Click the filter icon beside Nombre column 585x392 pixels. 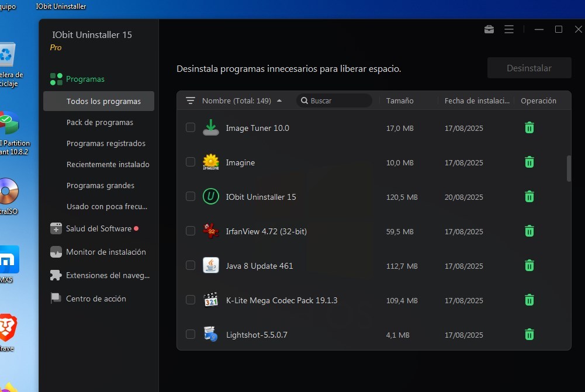coord(191,100)
